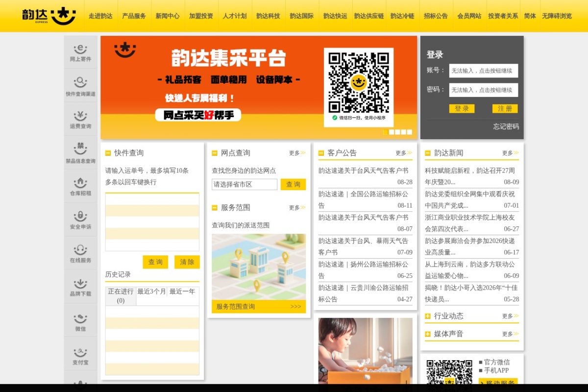Open the 韵达国际 menu
The height and width of the screenshot is (392, 588).
[301, 16]
